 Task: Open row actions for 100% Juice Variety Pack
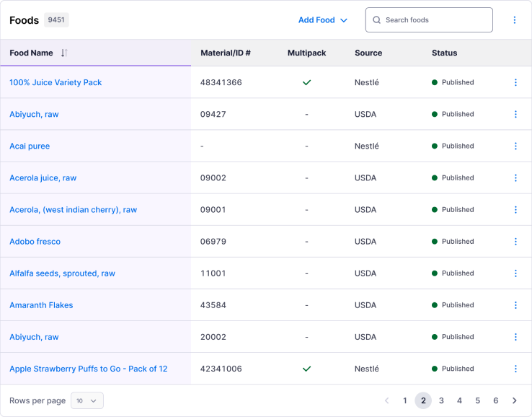pyautogui.click(x=515, y=82)
